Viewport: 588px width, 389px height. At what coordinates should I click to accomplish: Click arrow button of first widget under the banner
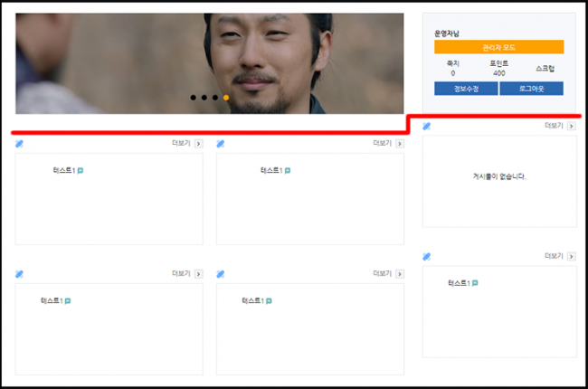pyautogui.click(x=198, y=144)
